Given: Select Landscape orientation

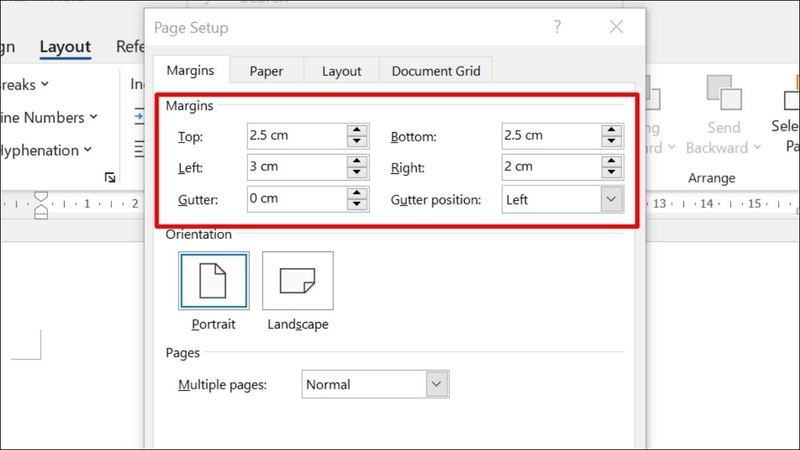Looking at the screenshot, I should tap(298, 281).
